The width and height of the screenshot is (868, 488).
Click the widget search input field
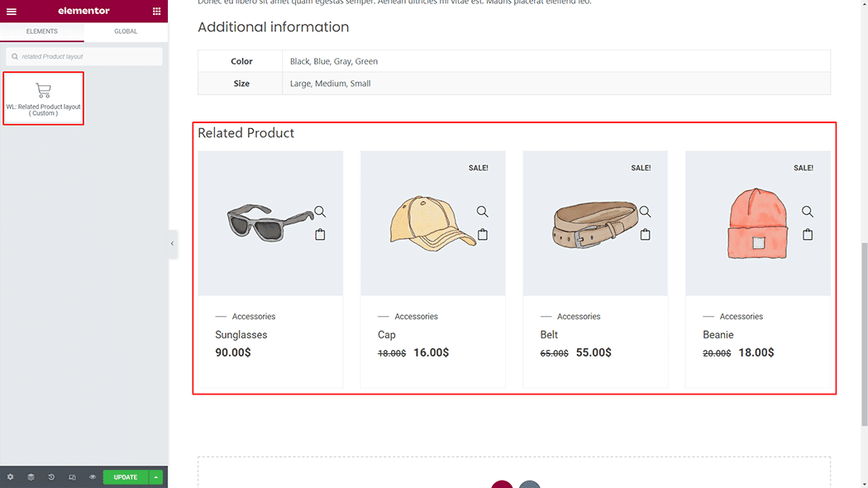tap(88, 56)
